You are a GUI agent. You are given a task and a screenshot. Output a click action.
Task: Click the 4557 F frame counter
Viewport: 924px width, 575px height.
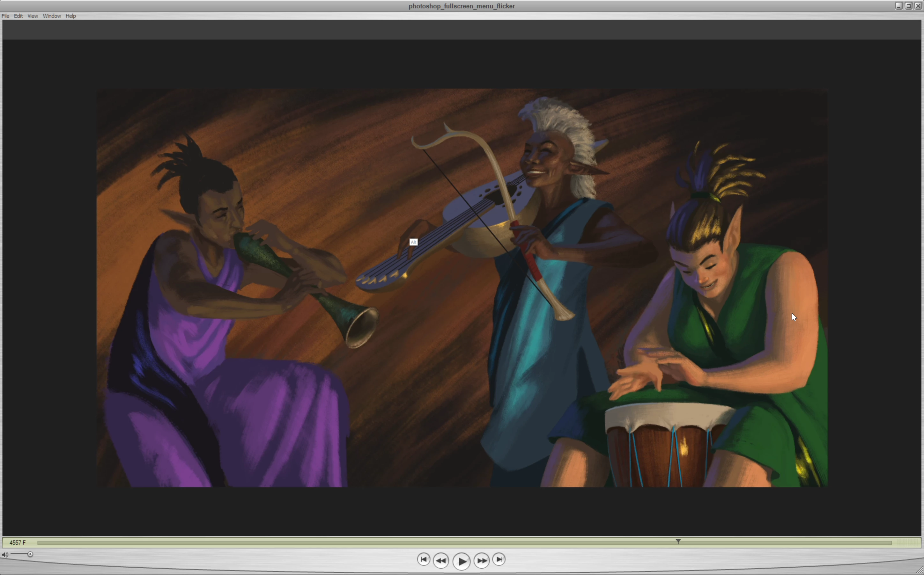coord(18,543)
